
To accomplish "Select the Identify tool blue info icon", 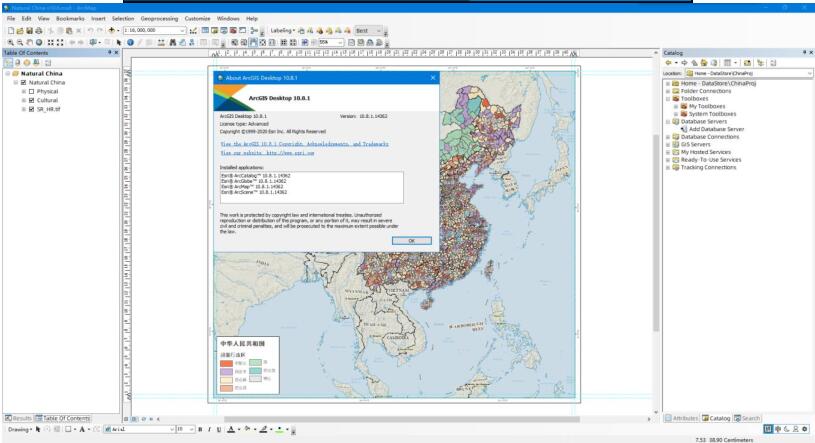I will click(130, 43).
